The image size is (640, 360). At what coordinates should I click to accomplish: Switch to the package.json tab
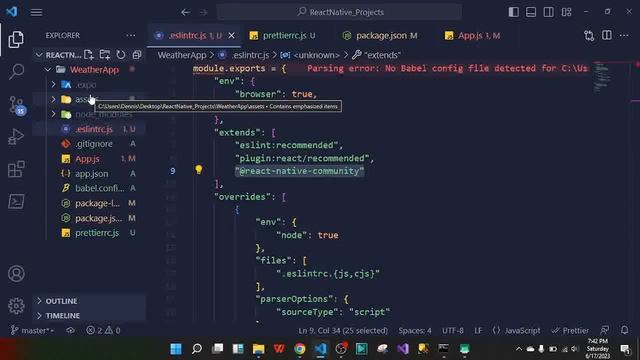tap(380, 36)
